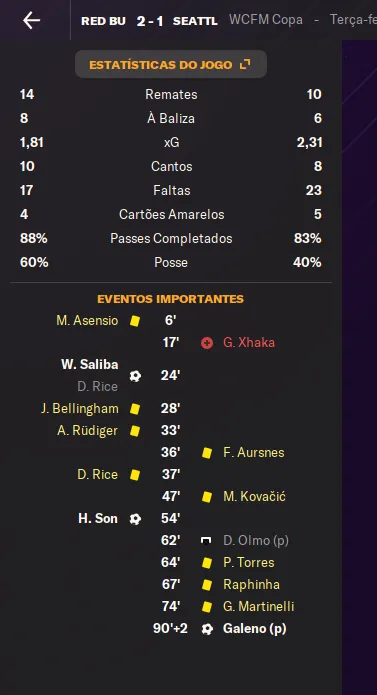Open the Estatísticas do Jogo panel

(171, 64)
